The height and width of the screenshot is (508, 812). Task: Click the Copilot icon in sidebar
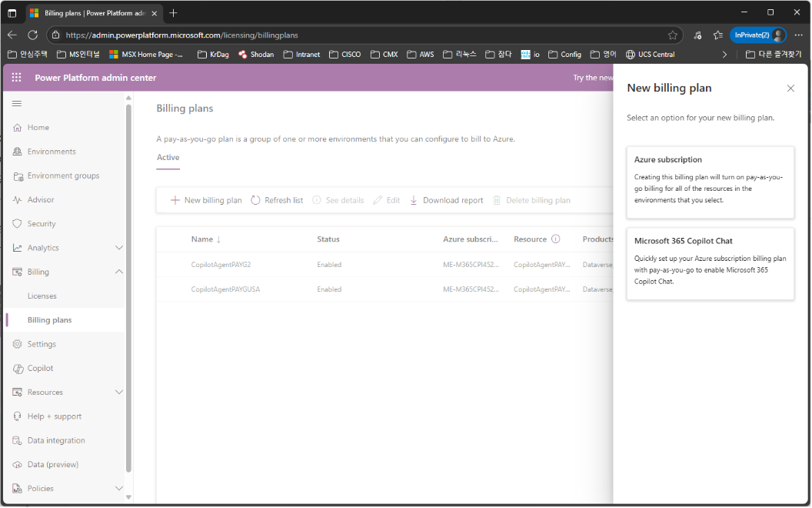click(18, 369)
